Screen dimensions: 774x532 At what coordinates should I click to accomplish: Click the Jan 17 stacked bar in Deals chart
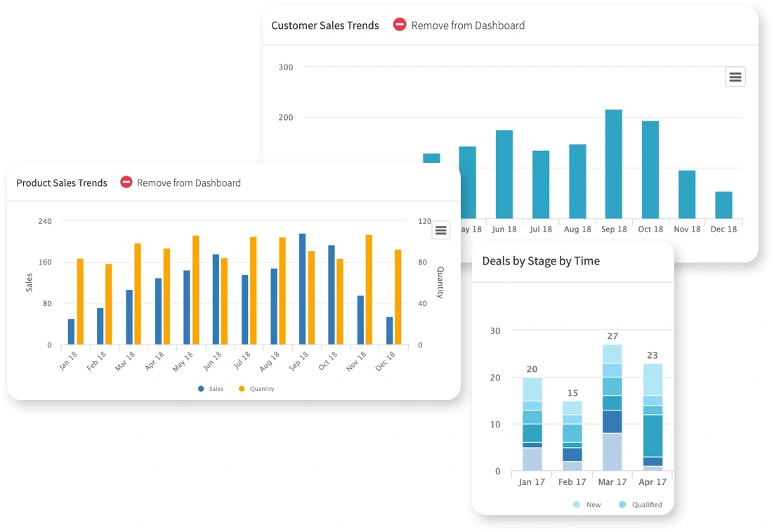[532, 424]
